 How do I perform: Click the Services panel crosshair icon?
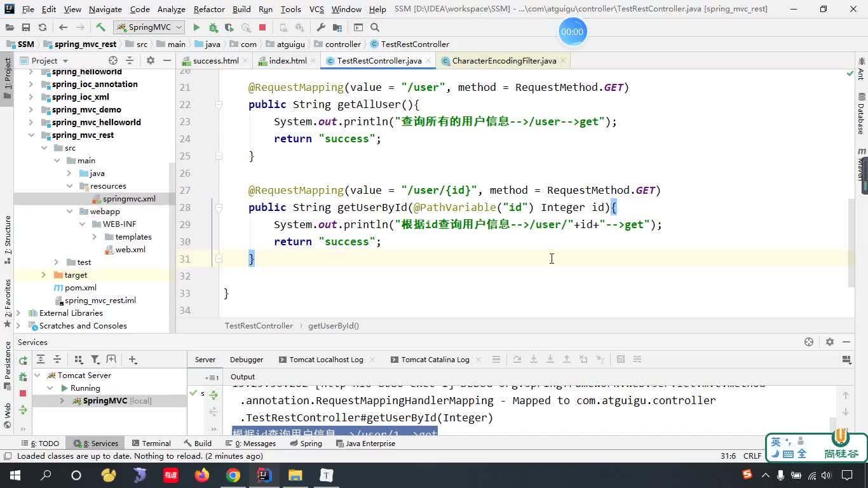pyautogui.click(x=809, y=342)
